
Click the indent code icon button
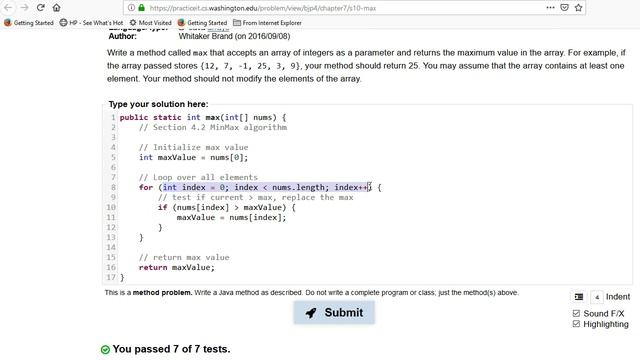(579, 297)
